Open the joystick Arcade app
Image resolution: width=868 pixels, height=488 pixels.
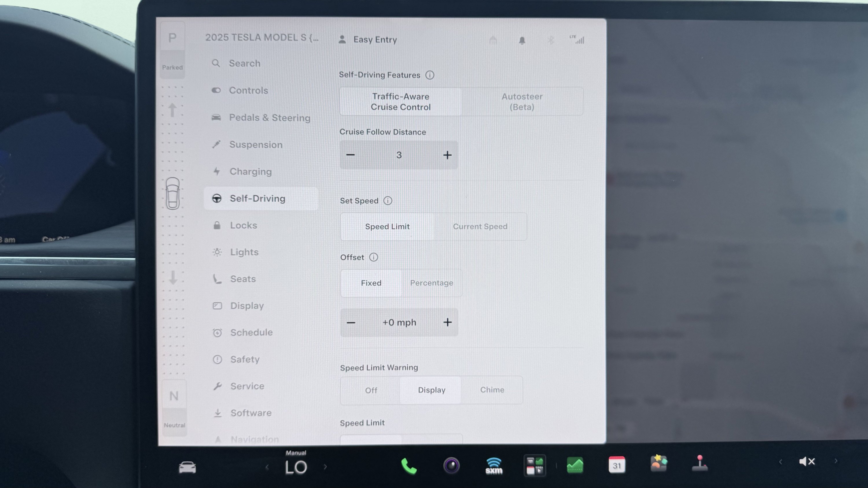point(700,463)
